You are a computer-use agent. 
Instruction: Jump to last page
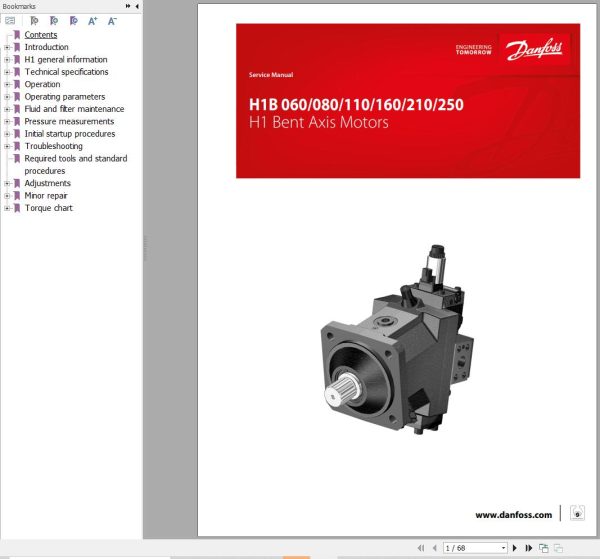529,548
